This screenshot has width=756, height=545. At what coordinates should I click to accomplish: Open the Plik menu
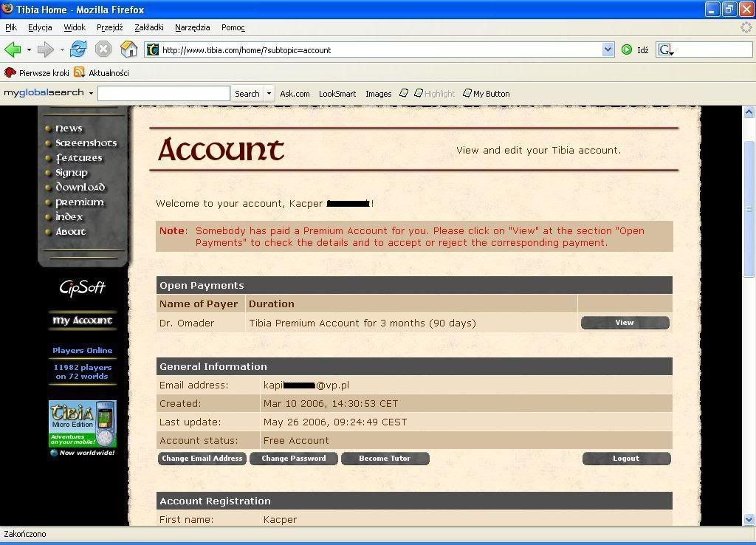tap(11, 27)
